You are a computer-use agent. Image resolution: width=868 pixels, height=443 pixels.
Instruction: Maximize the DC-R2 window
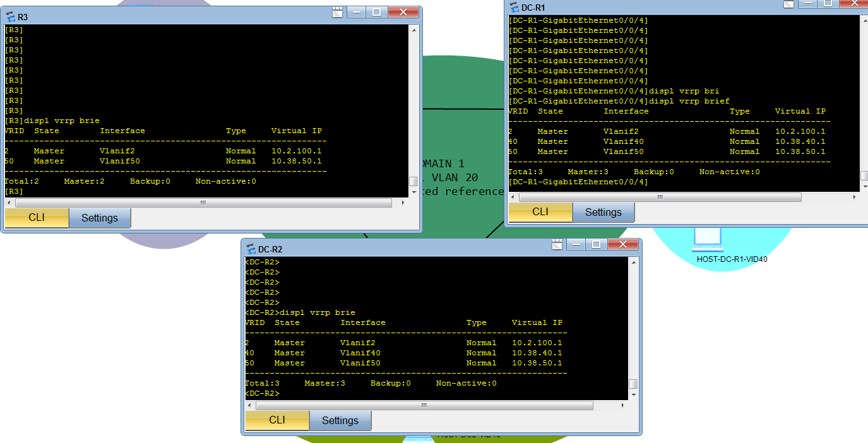click(x=597, y=244)
